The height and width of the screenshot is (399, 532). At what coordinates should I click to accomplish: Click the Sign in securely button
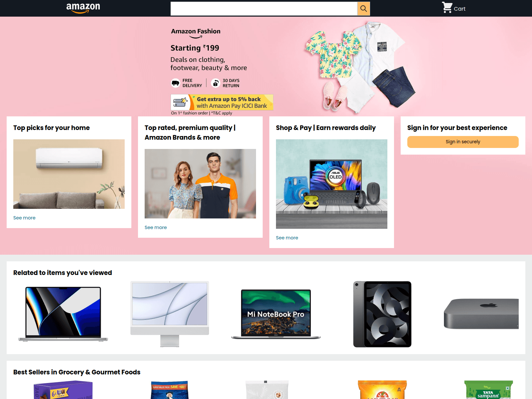click(x=463, y=142)
